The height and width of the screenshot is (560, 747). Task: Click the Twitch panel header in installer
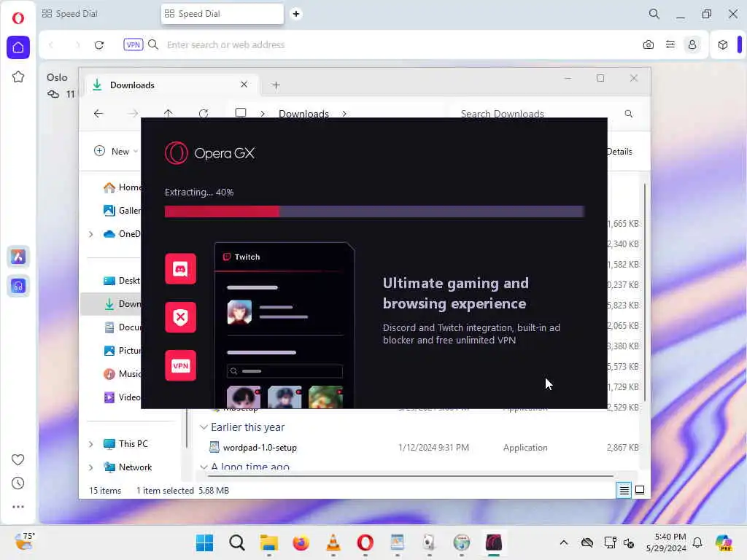click(284, 257)
